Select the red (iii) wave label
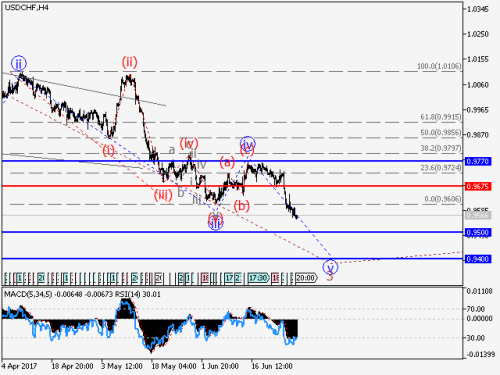This screenshot has height=375, width=500. (163, 194)
